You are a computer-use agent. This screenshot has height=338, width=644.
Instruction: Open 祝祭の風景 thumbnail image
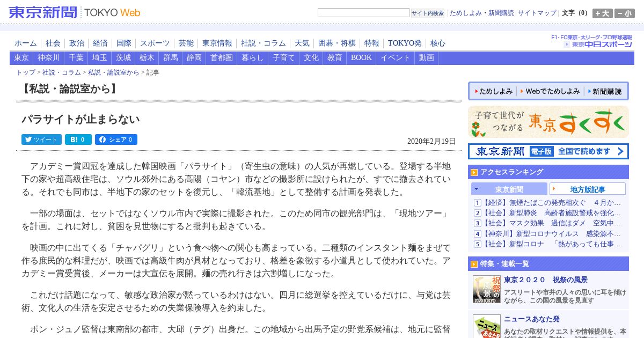(x=486, y=289)
